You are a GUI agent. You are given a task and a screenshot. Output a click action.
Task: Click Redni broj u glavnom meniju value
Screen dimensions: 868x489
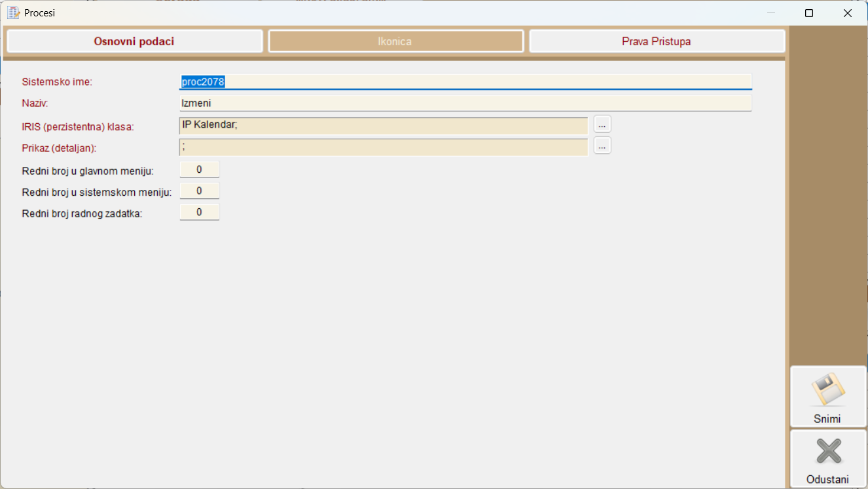click(199, 170)
